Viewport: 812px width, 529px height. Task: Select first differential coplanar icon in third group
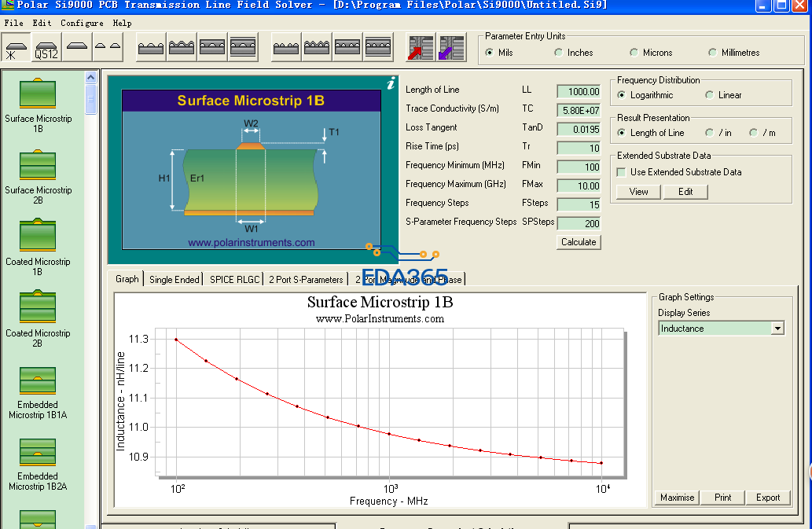(x=286, y=48)
